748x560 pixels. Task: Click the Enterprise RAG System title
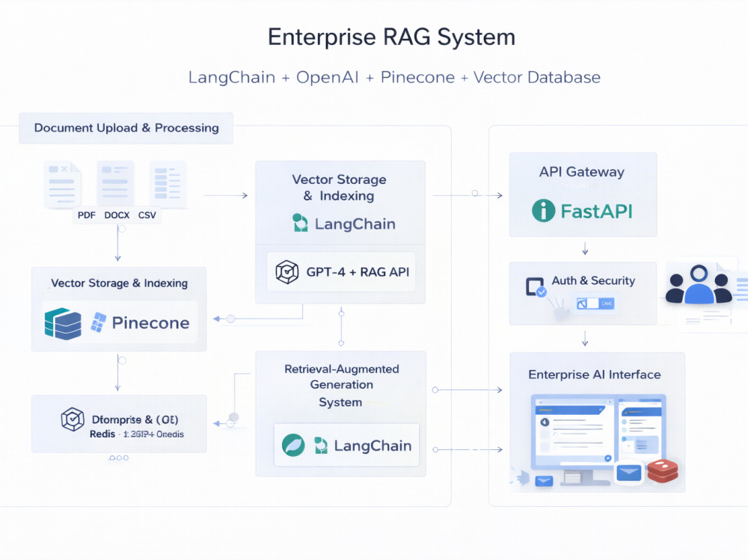coord(391,37)
